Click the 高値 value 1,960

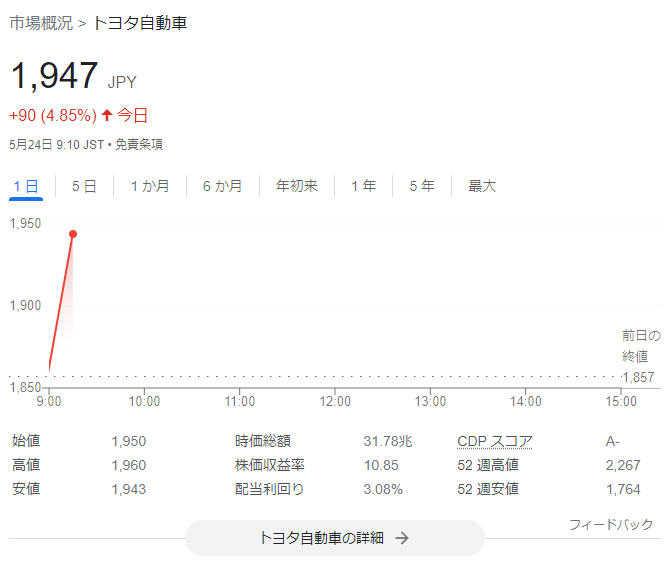(129, 465)
